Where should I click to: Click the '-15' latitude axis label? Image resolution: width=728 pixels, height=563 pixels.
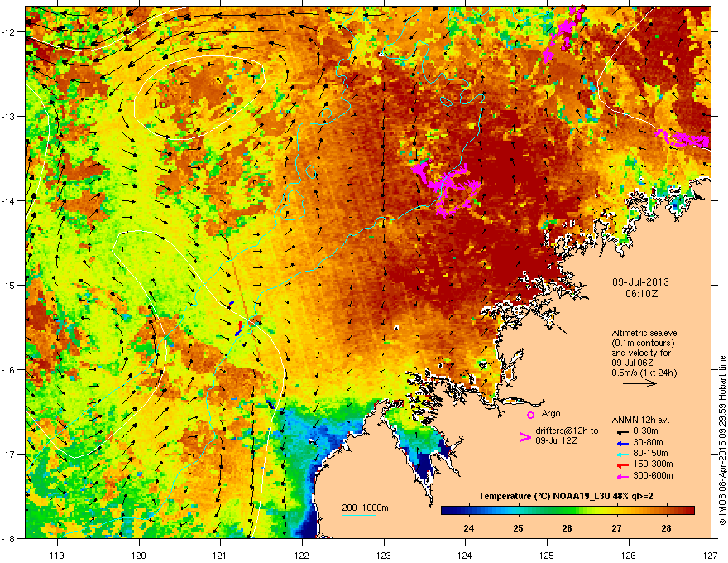click(9, 285)
